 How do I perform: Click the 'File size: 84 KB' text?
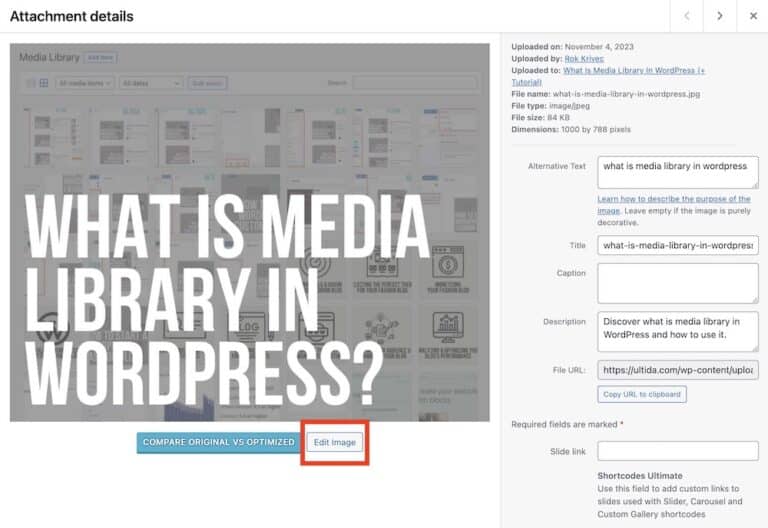540,118
